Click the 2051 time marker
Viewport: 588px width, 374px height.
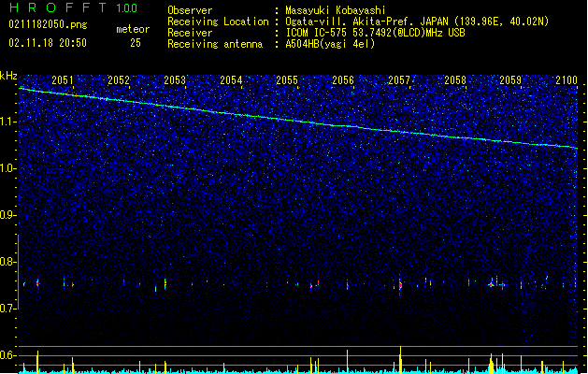[x=63, y=80]
